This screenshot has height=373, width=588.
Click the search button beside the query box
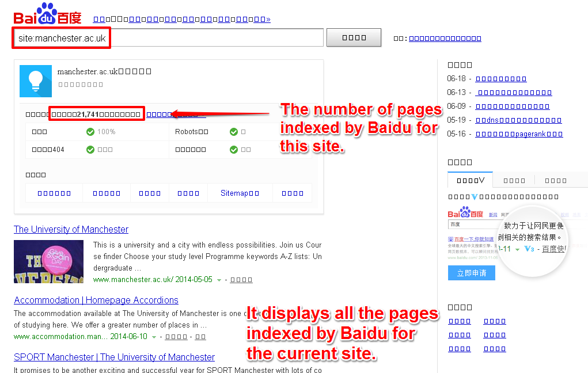point(354,37)
